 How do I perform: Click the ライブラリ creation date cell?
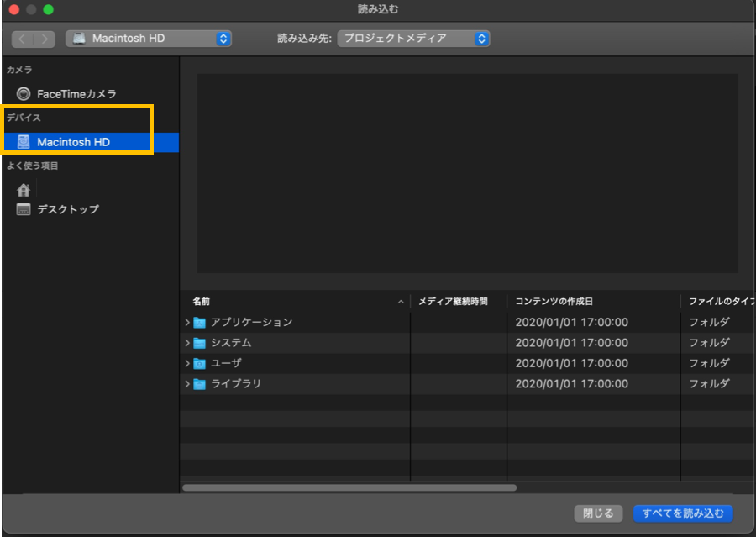pos(572,384)
